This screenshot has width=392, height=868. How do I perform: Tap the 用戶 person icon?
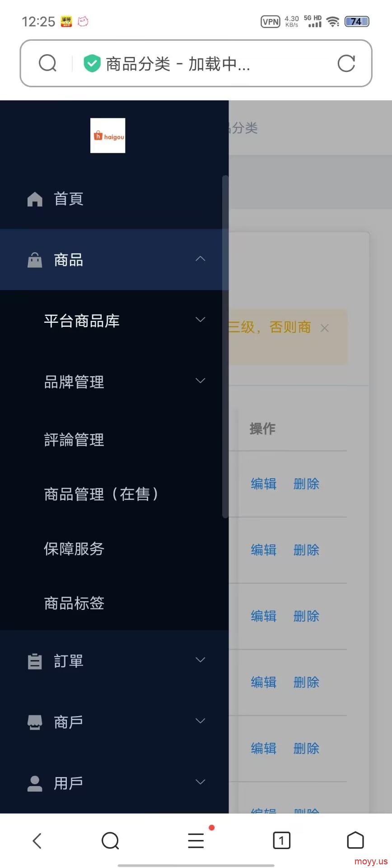tap(35, 783)
